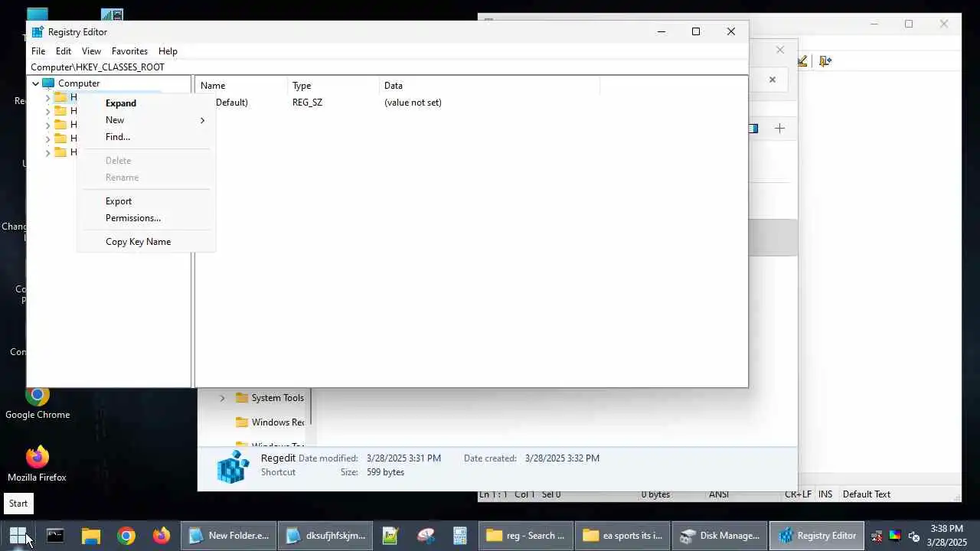Image resolution: width=980 pixels, height=551 pixels.
Task: Select the System Tools folder in File Explorer
Action: [x=270, y=398]
